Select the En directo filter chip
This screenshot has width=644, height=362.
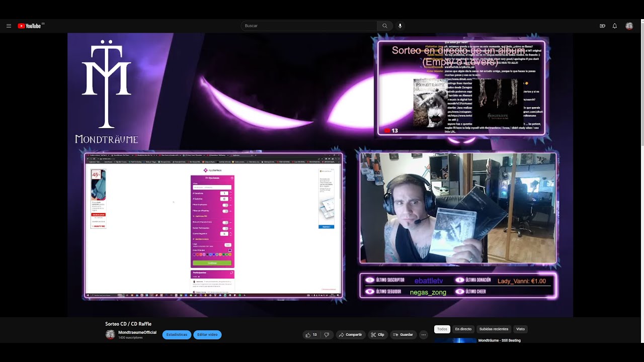pos(463,329)
